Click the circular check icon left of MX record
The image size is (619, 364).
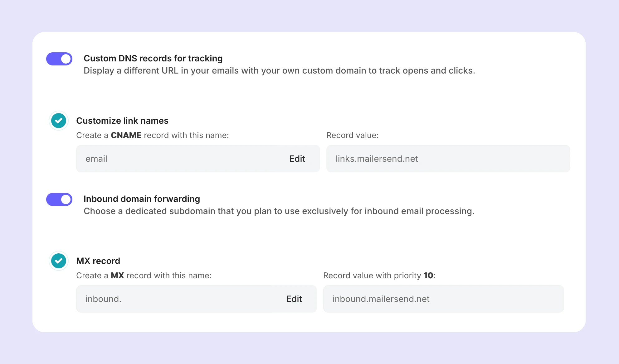(58, 261)
